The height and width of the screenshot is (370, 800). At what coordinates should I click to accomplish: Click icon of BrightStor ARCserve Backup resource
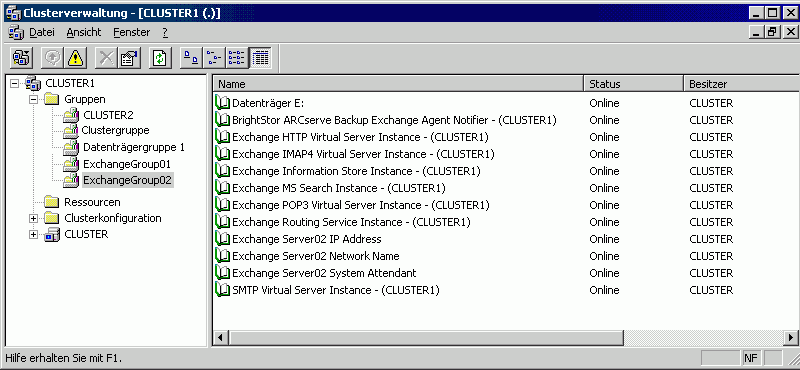pos(223,120)
